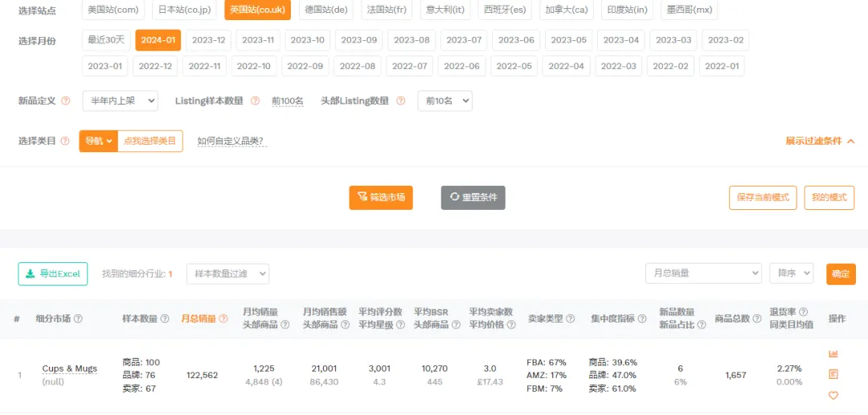The image size is (868, 415).
Task: Choose month 2022-09
Action: point(305,66)
